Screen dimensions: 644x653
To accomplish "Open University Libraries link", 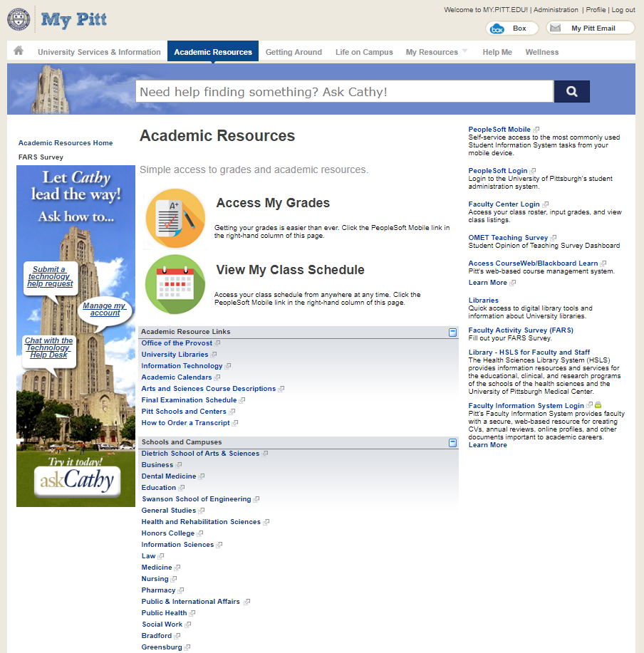I will (x=175, y=355).
